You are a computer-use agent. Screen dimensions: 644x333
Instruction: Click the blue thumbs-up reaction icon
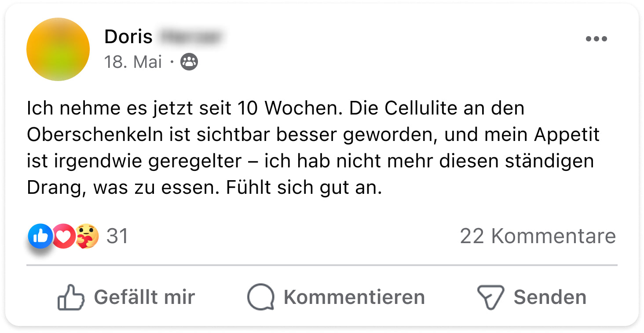point(40,236)
